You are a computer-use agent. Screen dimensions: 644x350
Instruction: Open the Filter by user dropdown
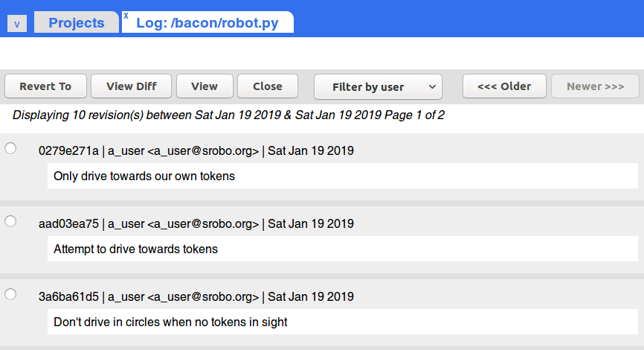tap(378, 87)
